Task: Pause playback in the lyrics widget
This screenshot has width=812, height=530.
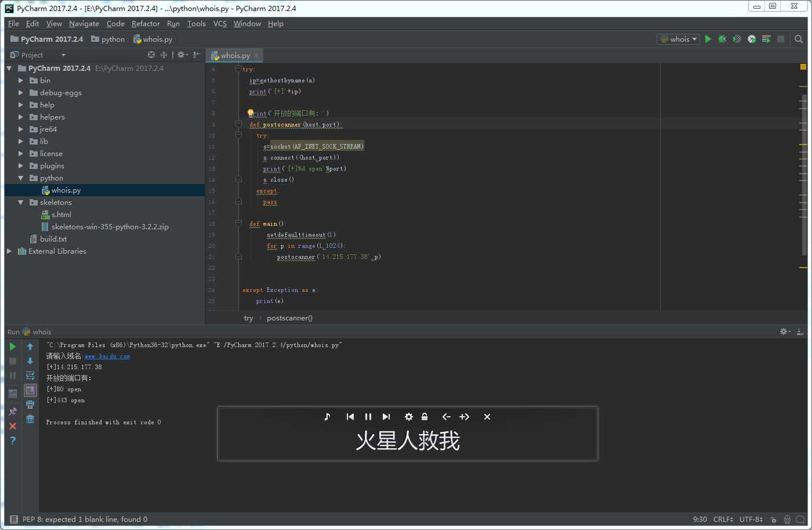Action: pyautogui.click(x=368, y=417)
